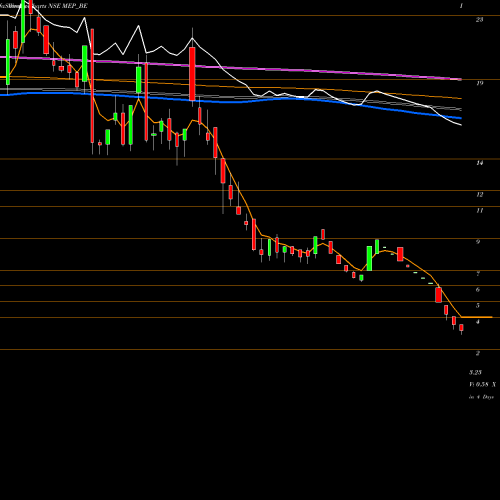Click the flat orange line end near 4
The width and height of the screenshot is (500, 500).
point(477,317)
